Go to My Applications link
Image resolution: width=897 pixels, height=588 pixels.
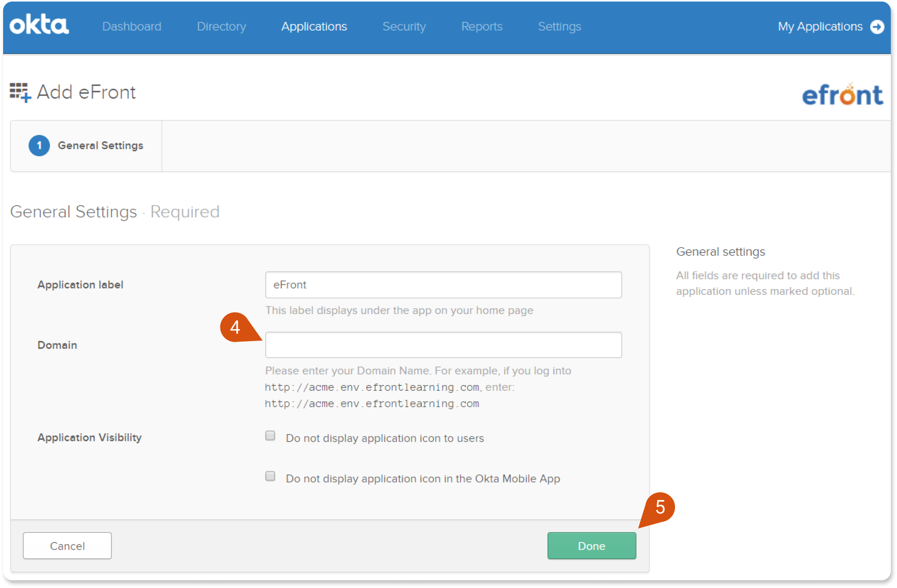coord(820,26)
